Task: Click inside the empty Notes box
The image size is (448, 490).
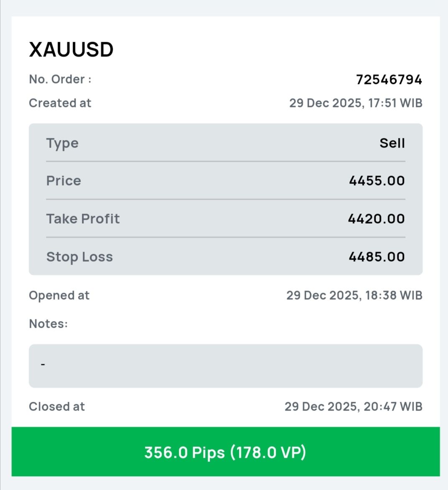Action: click(226, 366)
